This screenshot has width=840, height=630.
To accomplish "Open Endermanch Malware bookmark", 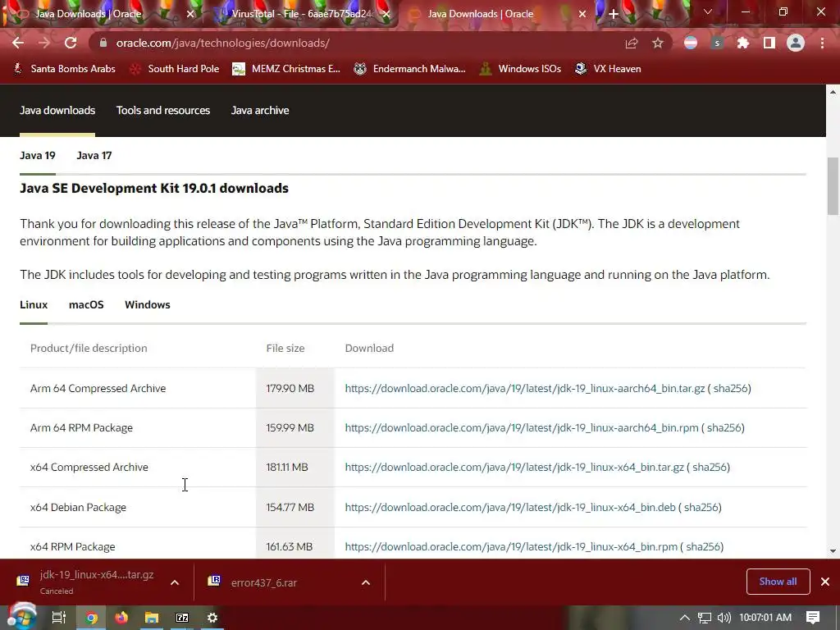I will [410, 69].
